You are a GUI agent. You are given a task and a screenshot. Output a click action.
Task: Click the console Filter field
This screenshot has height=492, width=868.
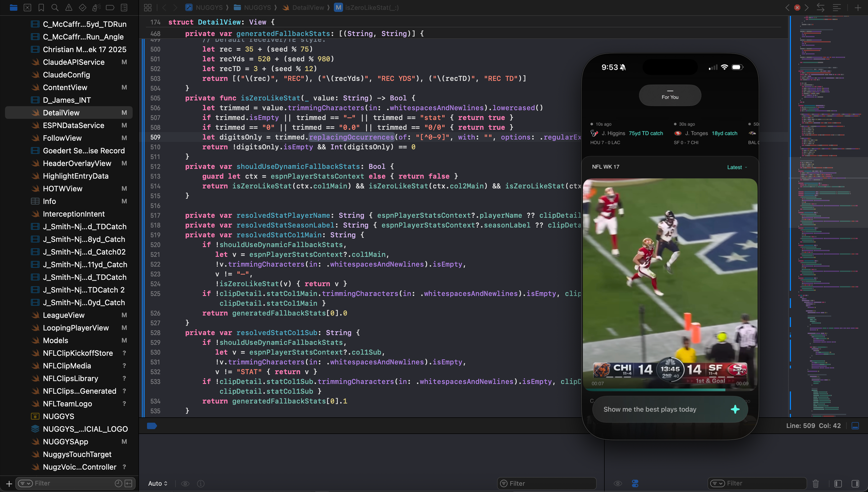pos(757,484)
